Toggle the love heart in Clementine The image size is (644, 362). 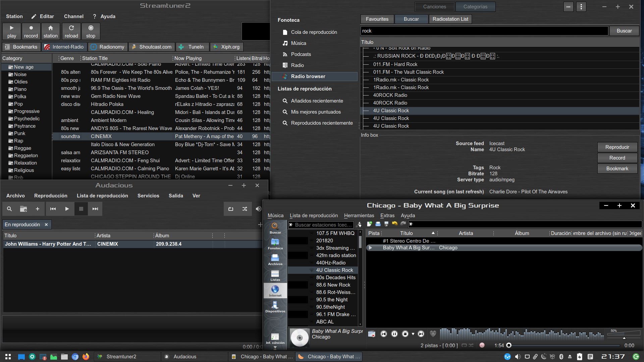pos(433,334)
